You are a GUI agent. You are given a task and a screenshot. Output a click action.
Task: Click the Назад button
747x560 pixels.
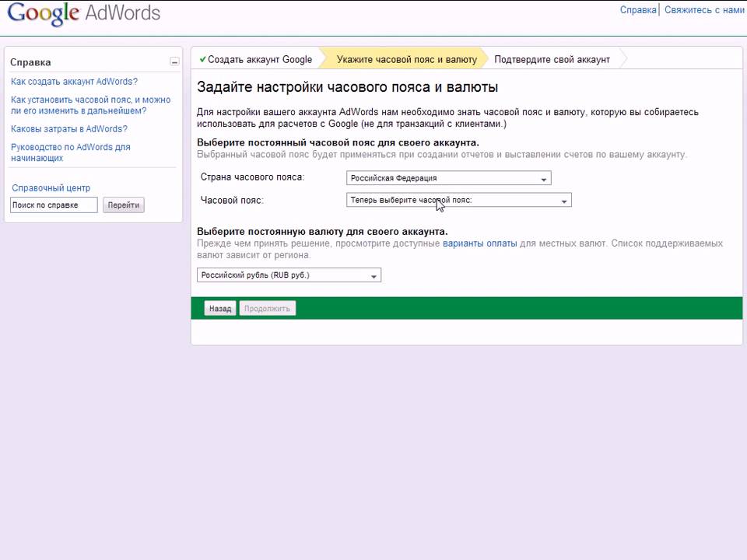220,309
